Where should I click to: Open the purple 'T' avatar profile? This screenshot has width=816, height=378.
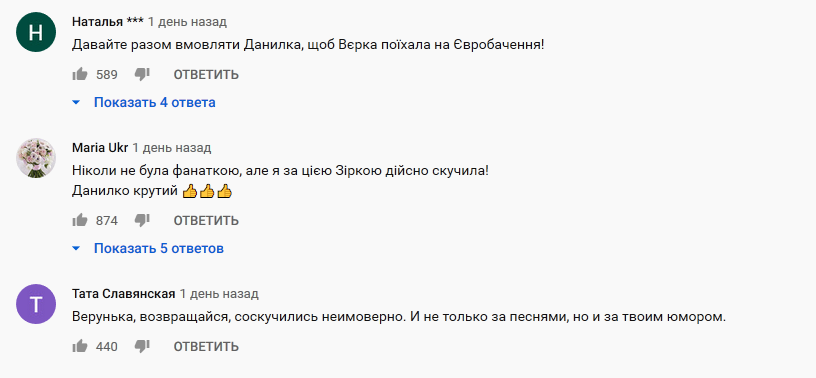coord(36,304)
